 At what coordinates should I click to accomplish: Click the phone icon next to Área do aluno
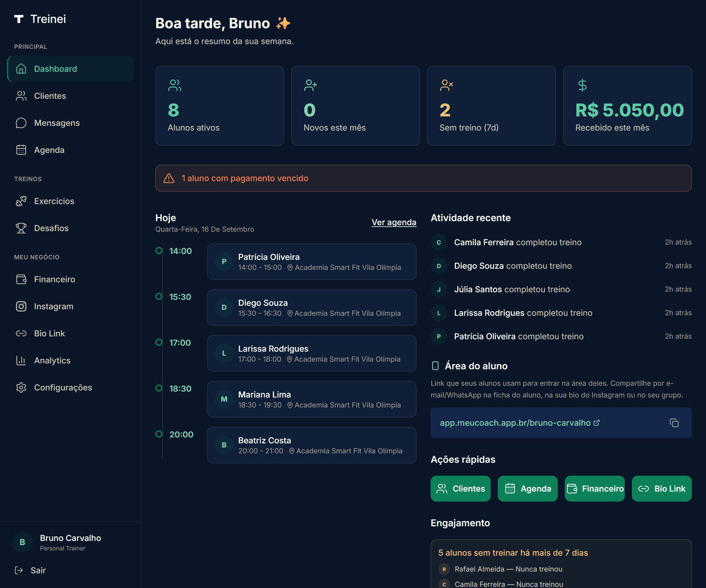[x=435, y=366]
